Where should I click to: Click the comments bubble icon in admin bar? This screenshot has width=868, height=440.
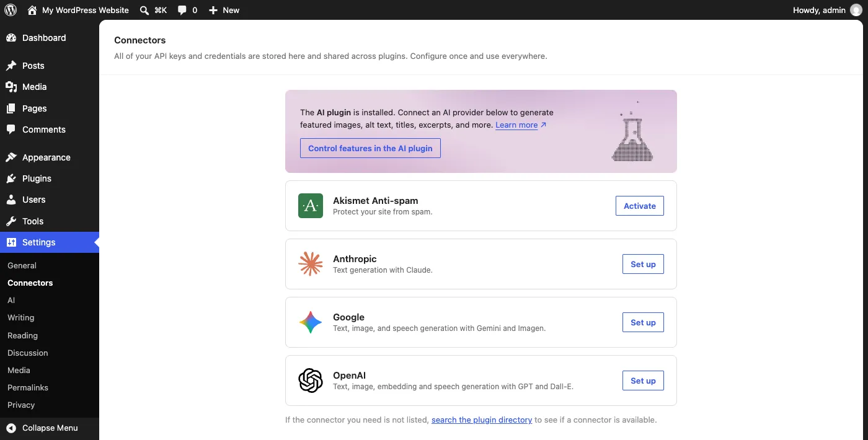point(182,10)
